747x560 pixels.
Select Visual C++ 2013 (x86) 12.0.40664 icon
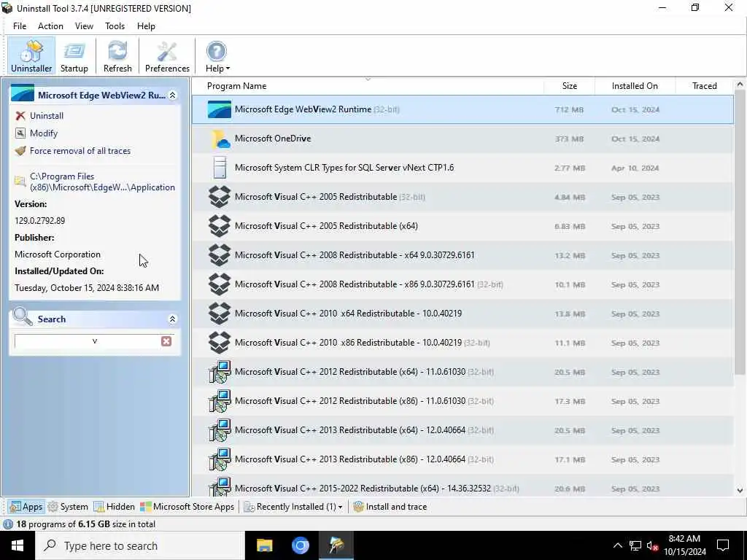click(220, 459)
